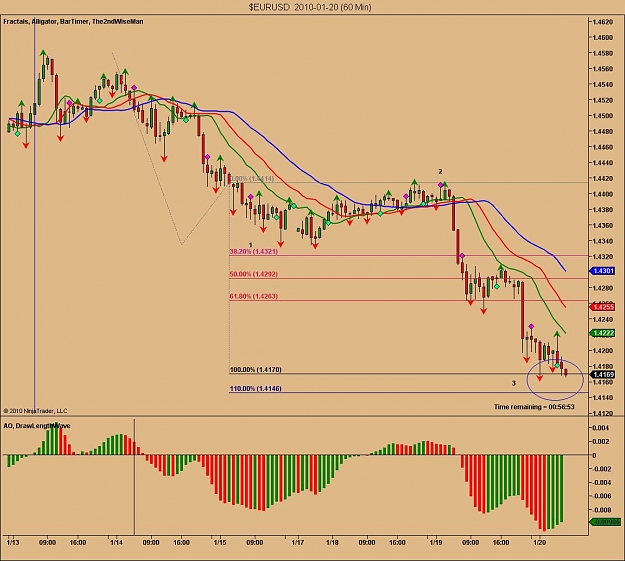Click the 100.00% (1.4170) Fibonacci label
The image size is (625, 561).
(256, 370)
